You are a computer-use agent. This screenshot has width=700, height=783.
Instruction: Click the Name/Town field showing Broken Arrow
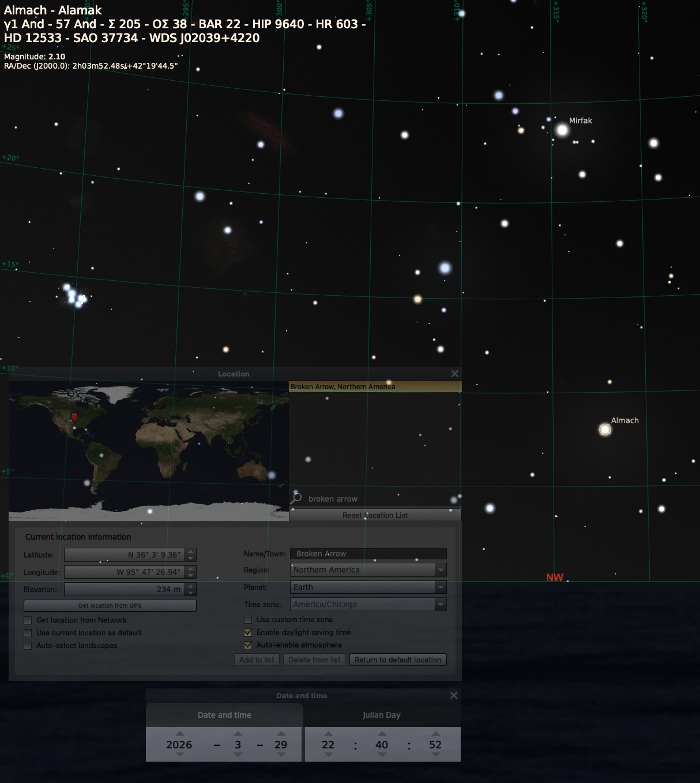coord(368,554)
